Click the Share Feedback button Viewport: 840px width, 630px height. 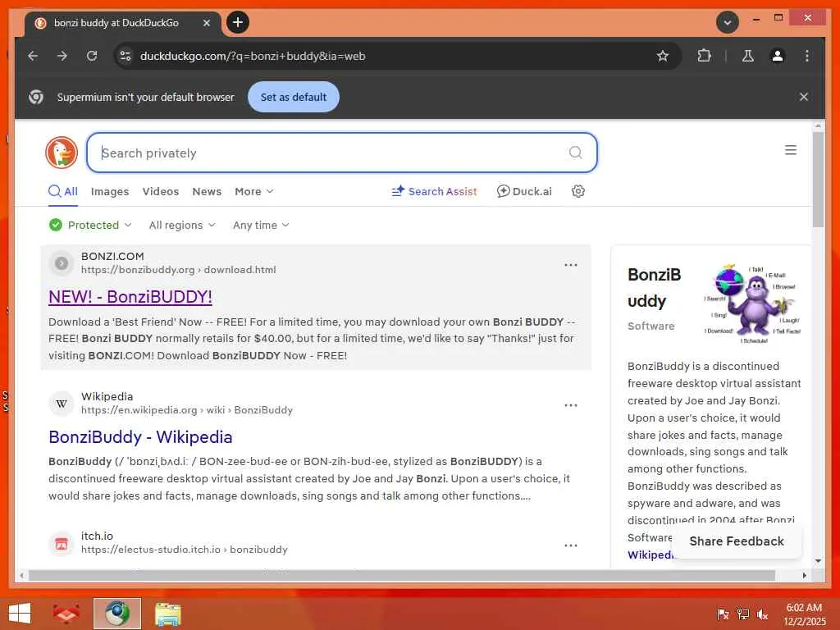tap(736, 541)
